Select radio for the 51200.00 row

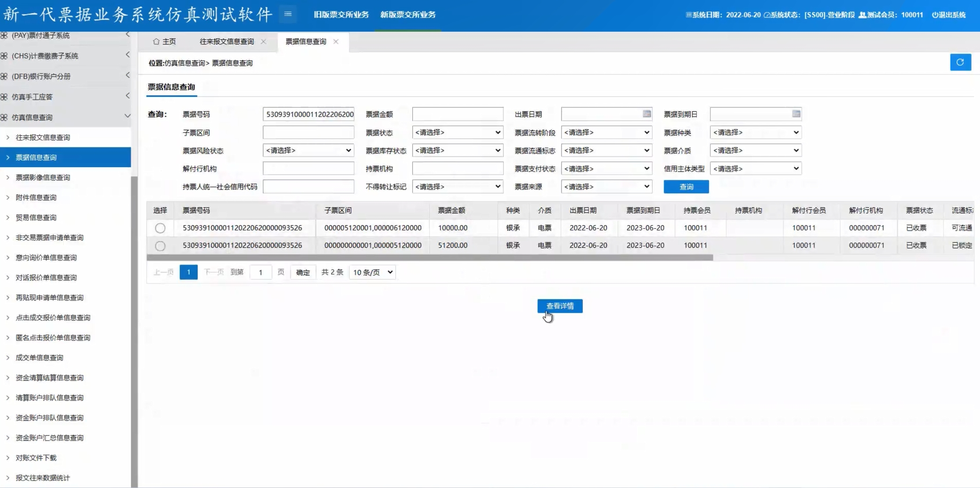point(160,246)
